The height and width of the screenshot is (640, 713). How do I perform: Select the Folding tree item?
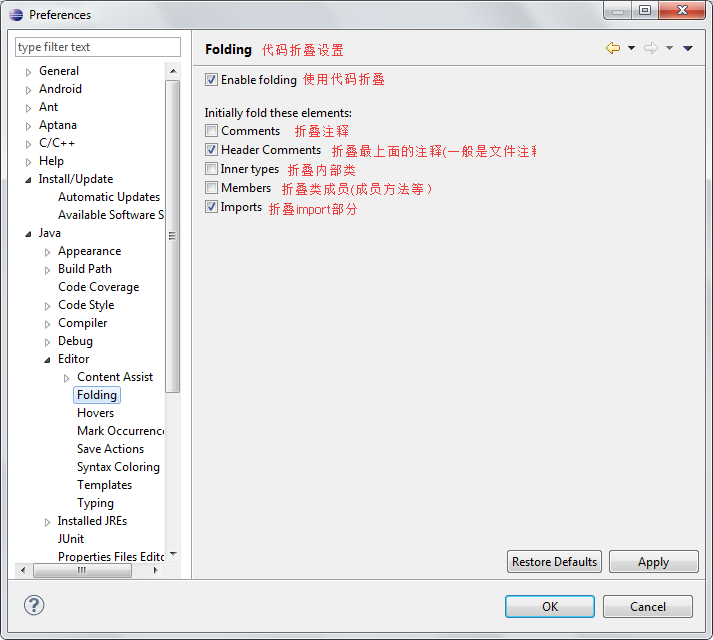[x=97, y=395]
